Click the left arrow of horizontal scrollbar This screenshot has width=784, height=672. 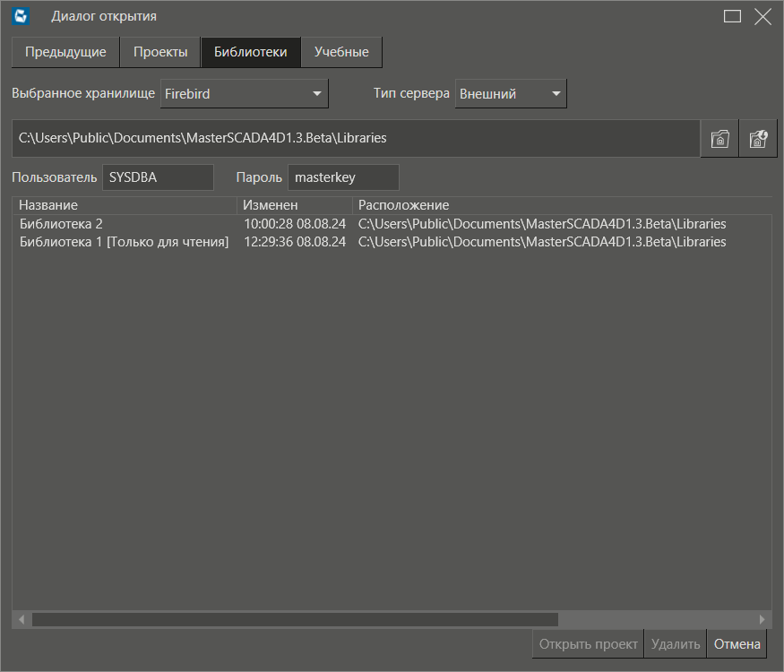pos(22,619)
